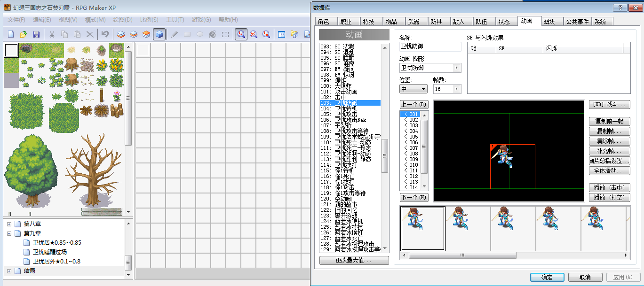Click the Delete X toolbar icon
This screenshot has width=644, height=286.
coord(89,34)
